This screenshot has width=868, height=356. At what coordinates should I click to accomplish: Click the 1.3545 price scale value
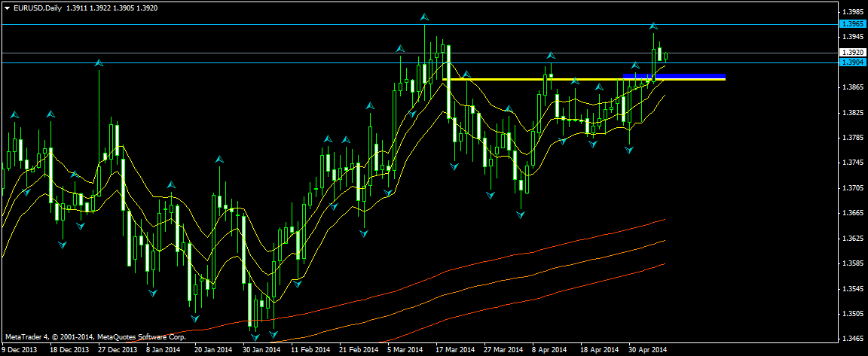click(852, 288)
